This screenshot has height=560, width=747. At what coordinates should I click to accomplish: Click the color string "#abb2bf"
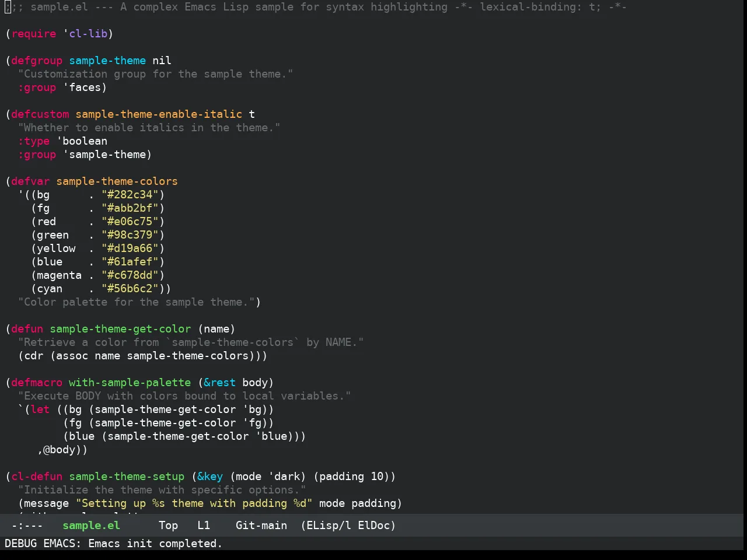point(130,208)
